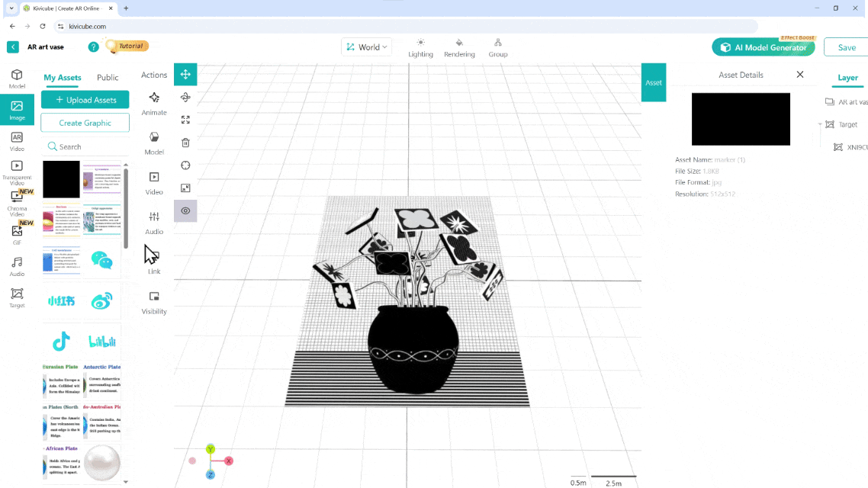
Task: Open the Rendering settings
Action: [459, 47]
